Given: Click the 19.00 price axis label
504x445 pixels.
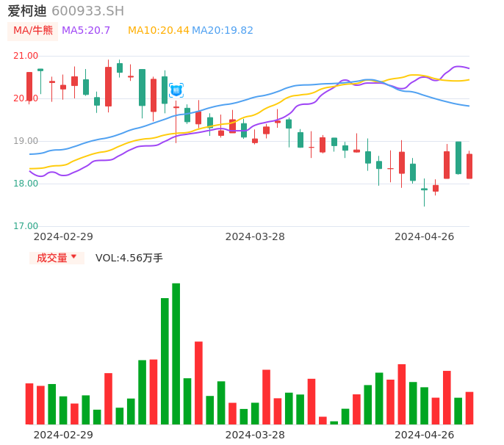Looking at the screenshot, I should 26,141.
